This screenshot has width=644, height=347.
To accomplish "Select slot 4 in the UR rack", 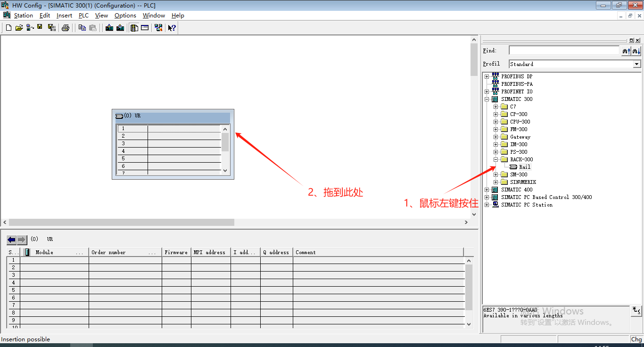I will pyautogui.click(x=169, y=151).
